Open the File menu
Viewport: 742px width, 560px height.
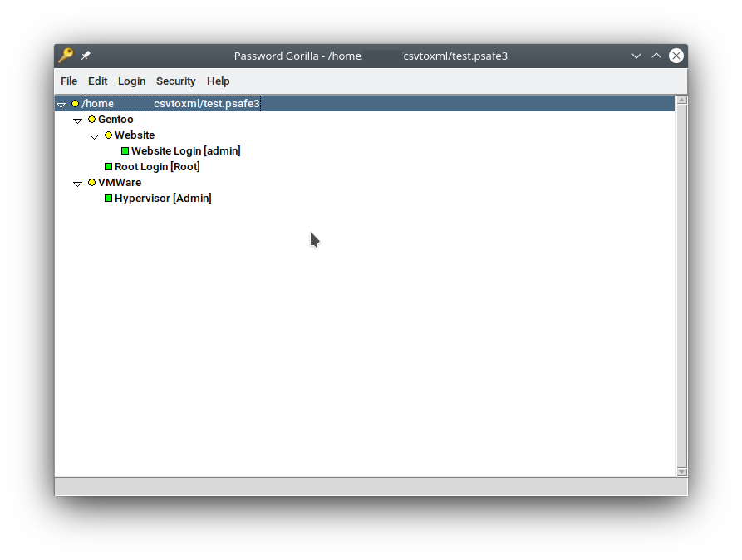point(69,81)
